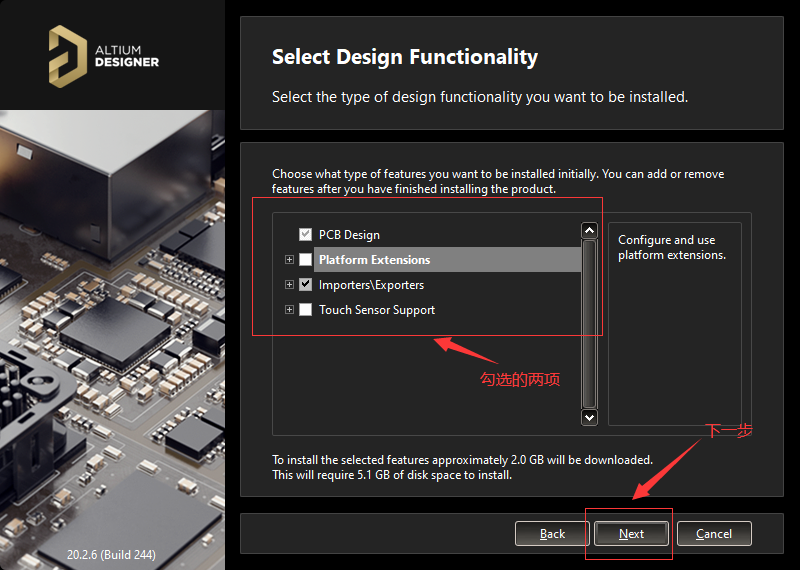This screenshot has height=570, width=800.
Task: Go back with the Back button
Action: pyautogui.click(x=552, y=534)
